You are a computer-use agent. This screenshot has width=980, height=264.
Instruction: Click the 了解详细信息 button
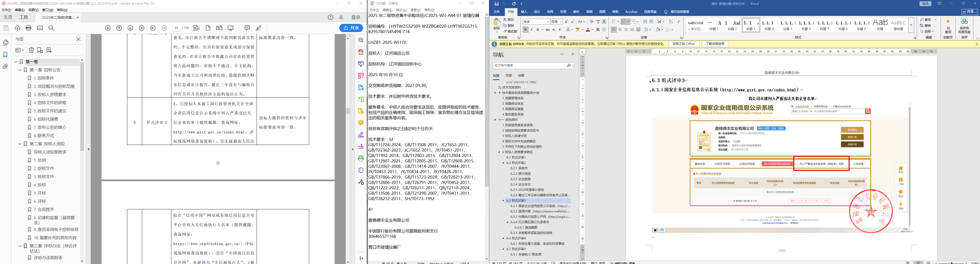pos(715,44)
